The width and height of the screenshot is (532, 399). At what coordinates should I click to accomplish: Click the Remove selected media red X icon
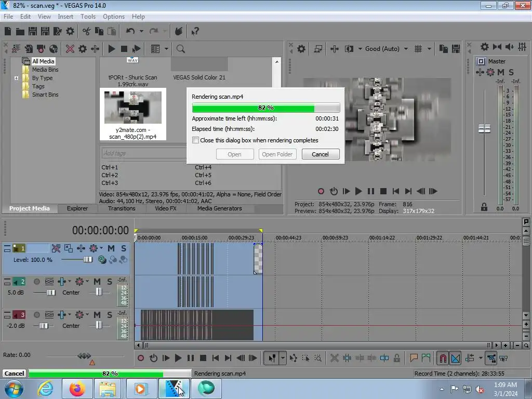click(x=70, y=49)
